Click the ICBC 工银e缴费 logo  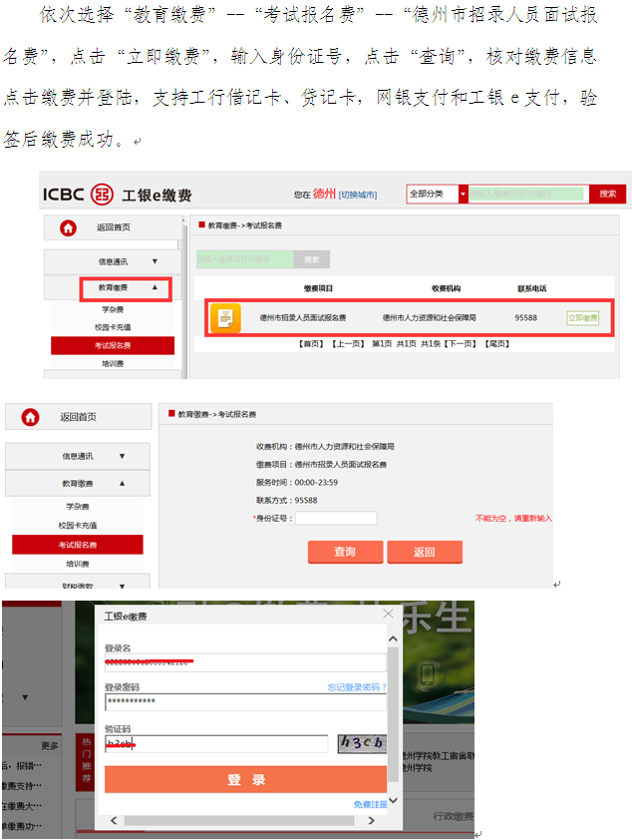(x=118, y=195)
